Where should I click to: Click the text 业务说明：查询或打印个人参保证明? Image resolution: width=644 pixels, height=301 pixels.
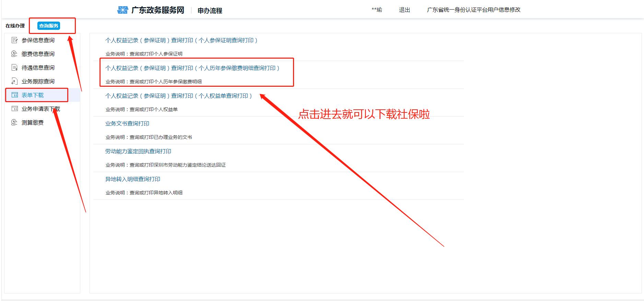pyautogui.click(x=144, y=54)
